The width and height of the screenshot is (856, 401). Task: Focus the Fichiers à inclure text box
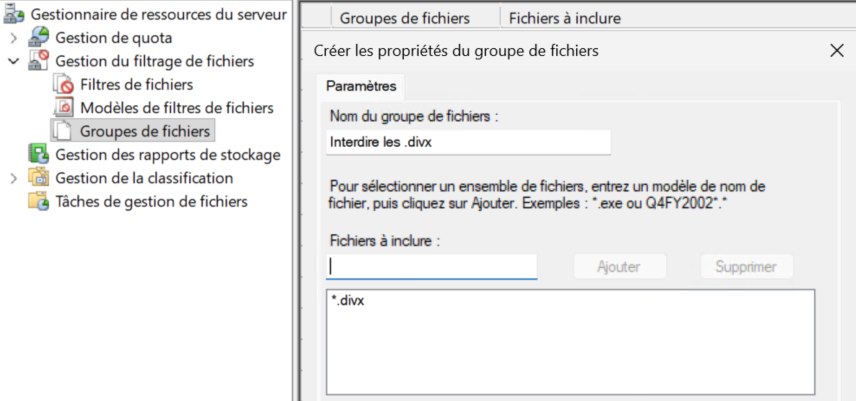pyautogui.click(x=432, y=267)
